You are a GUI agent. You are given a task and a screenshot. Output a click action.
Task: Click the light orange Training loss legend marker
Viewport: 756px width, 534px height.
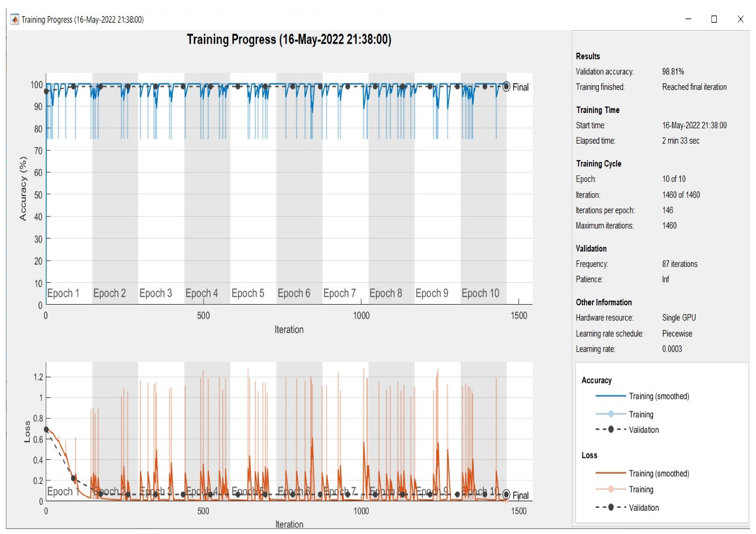[611, 489]
